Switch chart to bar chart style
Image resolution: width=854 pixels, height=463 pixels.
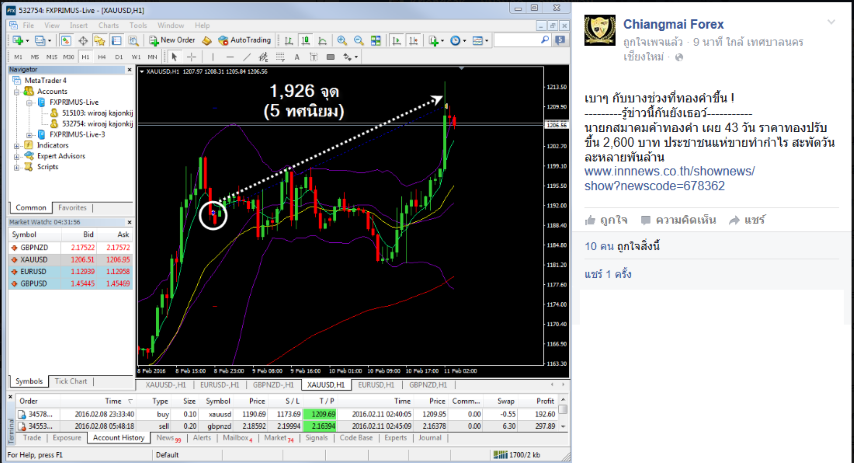pyautogui.click(x=289, y=40)
